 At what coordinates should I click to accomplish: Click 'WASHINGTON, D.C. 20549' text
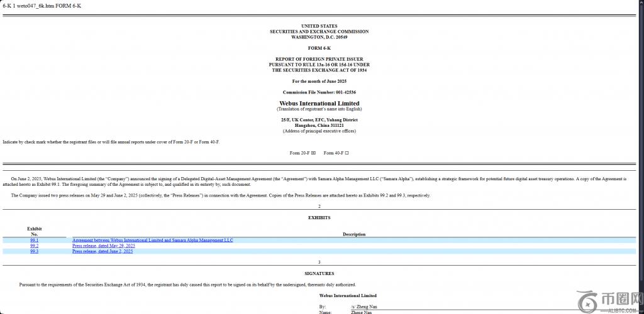click(x=319, y=37)
